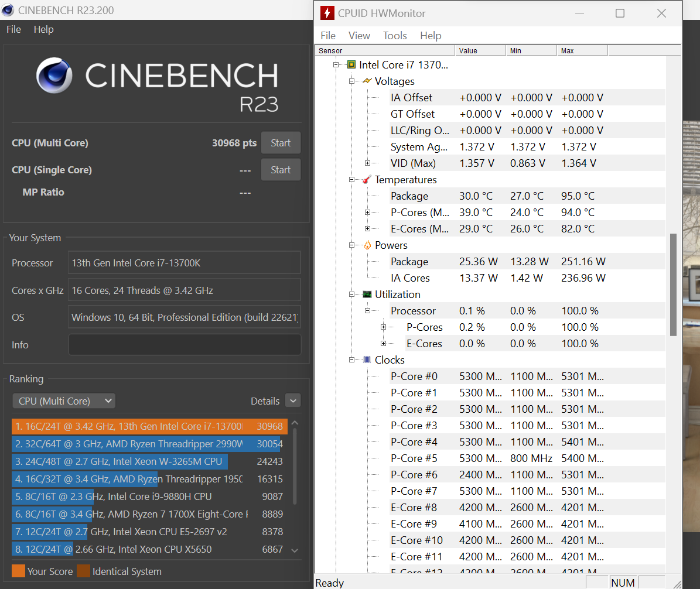Click the OS field showing Windows 10

pos(185,317)
